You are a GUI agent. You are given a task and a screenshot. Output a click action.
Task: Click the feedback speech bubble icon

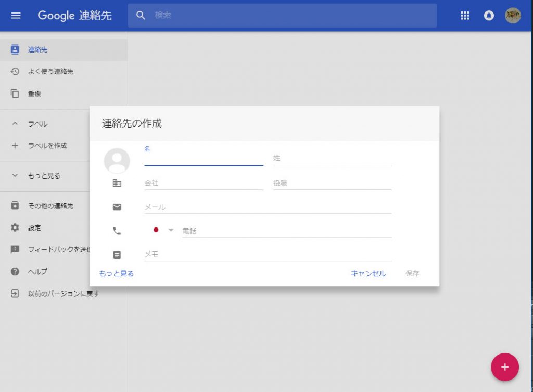(x=15, y=249)
